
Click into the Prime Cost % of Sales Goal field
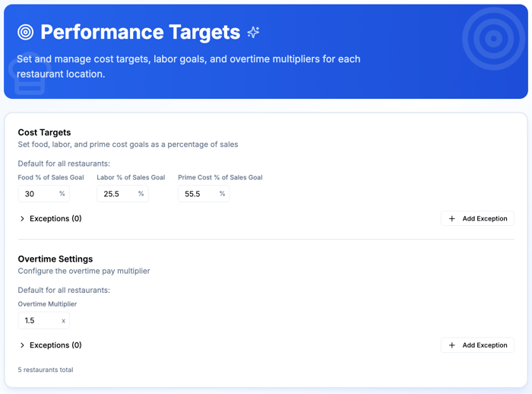(198, 194)
